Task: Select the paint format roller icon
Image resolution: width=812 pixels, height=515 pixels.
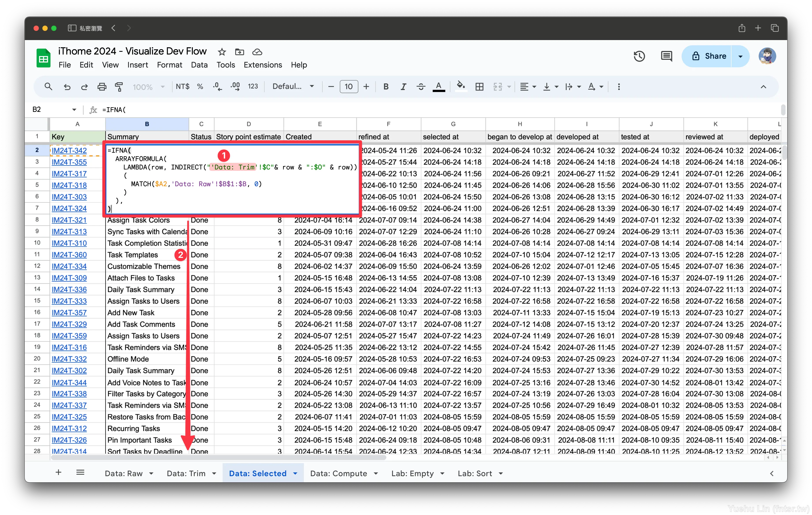Action: pyautogui.click(x=119, y=87)
